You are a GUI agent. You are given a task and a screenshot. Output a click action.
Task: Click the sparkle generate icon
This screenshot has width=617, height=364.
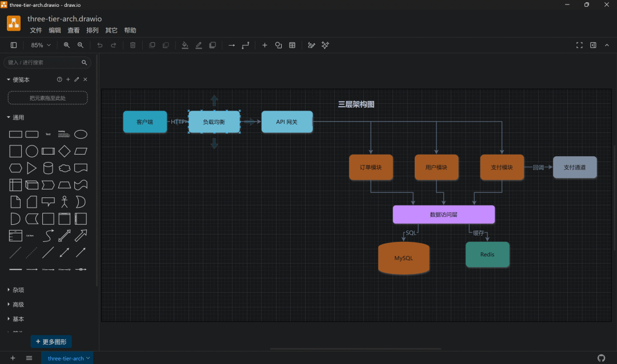(326, 45)
